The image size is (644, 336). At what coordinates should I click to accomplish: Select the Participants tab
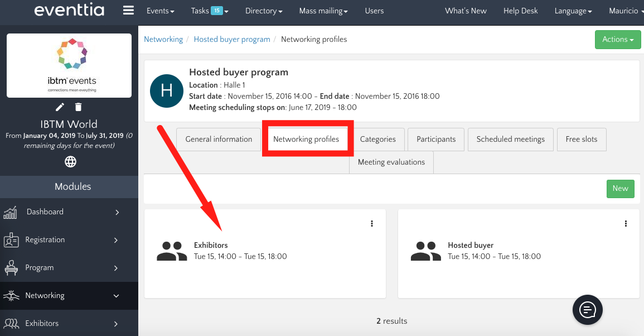pos(436,140)
